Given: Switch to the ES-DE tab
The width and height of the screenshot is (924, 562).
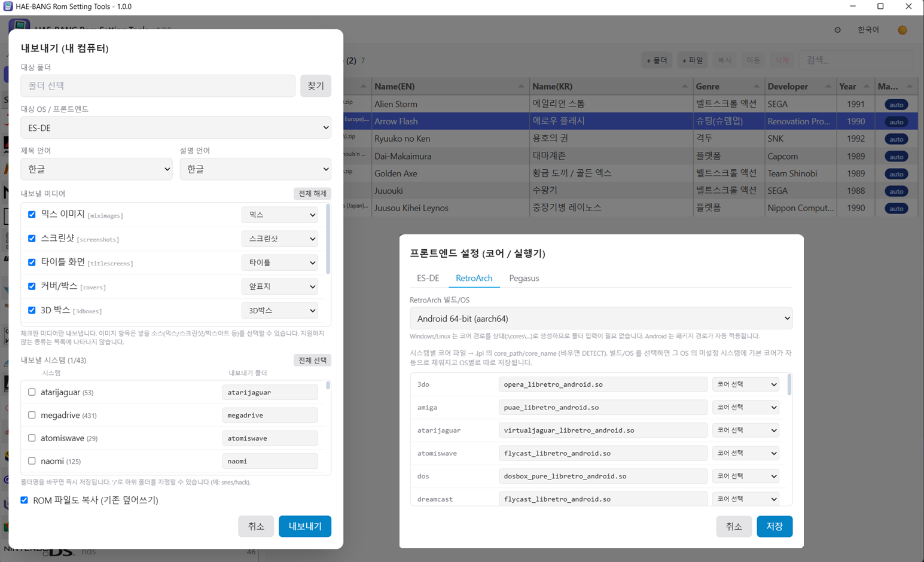Looking at the screenshot, I should 428,278.
